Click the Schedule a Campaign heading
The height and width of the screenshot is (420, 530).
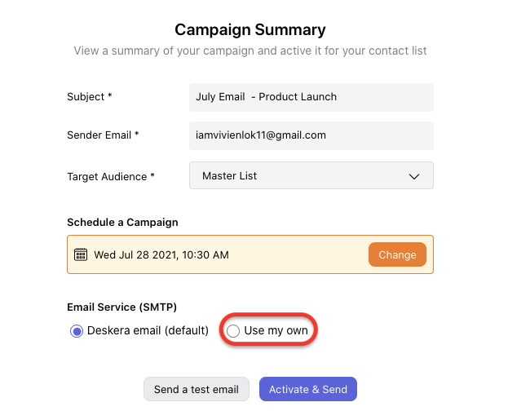122,222
